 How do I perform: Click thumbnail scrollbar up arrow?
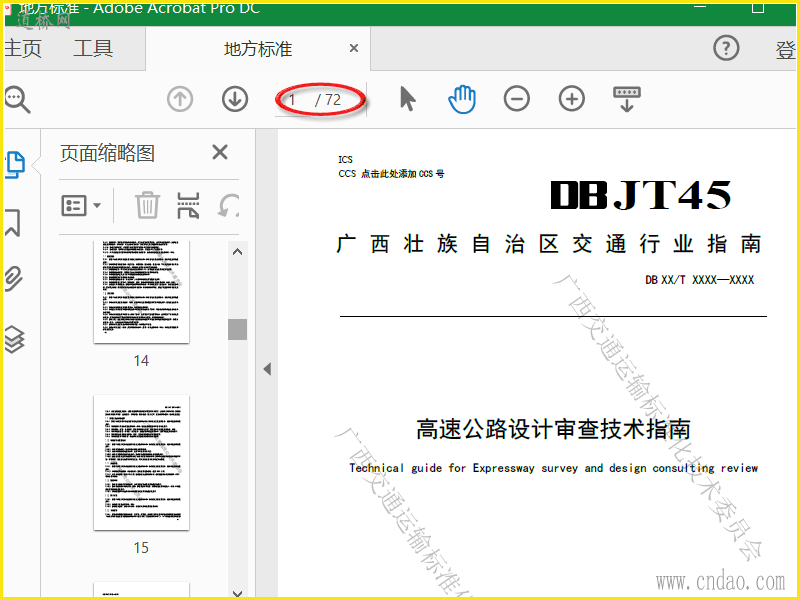pos(237,252)
